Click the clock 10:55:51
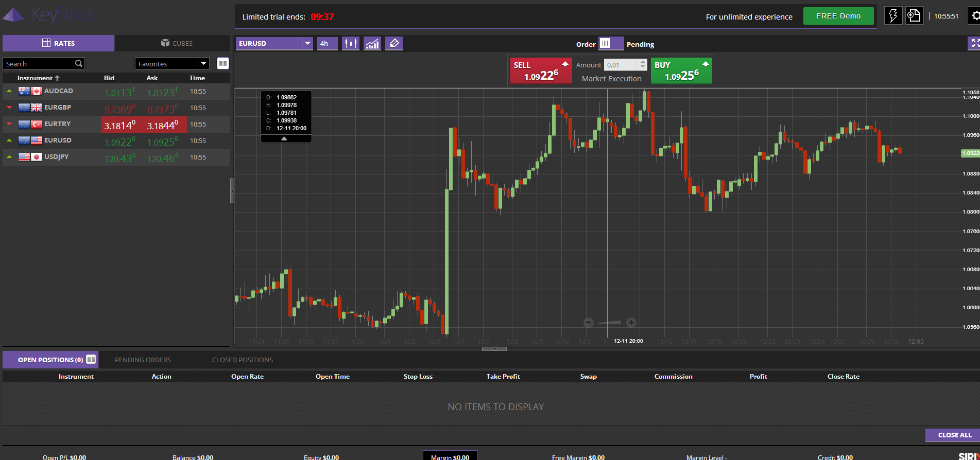 click(x=947, y=16)
